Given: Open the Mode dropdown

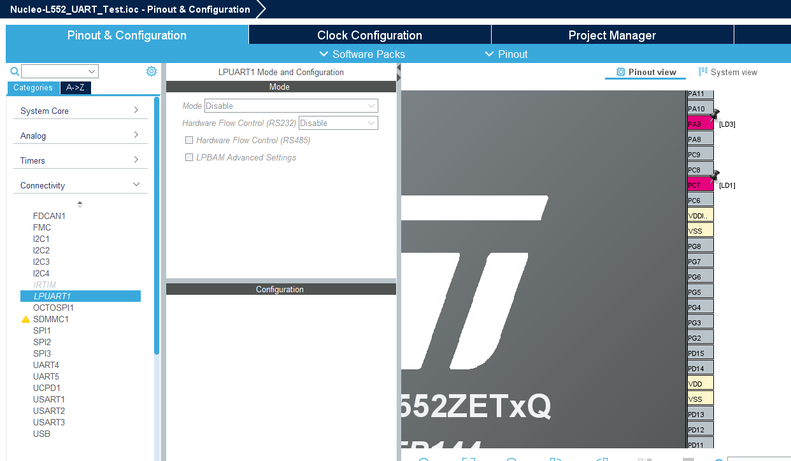Looking at the screenshot, I should pyautogui.click(x=291, y=106).
